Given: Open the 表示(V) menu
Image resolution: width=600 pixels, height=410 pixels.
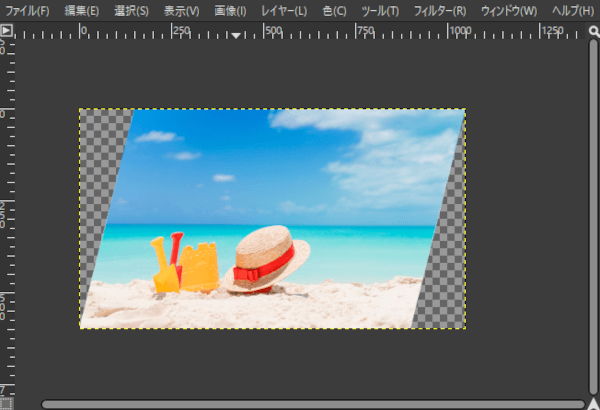Looking at the screenshot, I should (x=181, y=11).
